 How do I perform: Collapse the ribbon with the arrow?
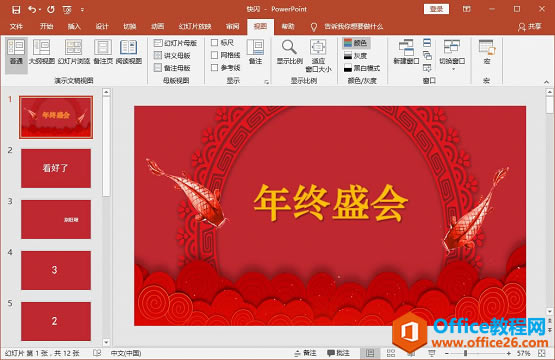[547, 82]
